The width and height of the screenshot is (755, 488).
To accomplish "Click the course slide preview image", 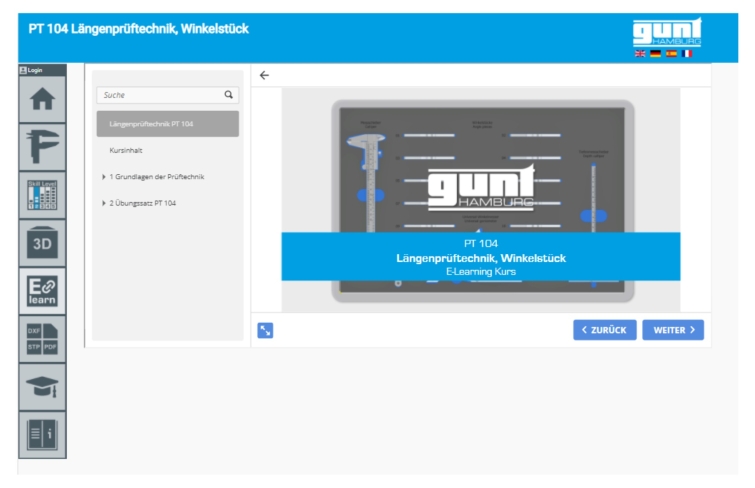I will click(x=481, y=200).
